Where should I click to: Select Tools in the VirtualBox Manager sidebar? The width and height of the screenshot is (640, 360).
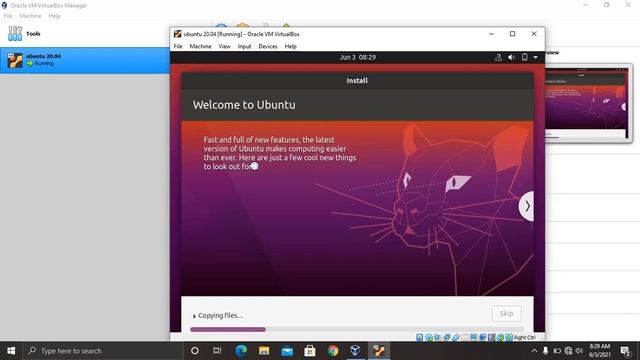(85, 33)
